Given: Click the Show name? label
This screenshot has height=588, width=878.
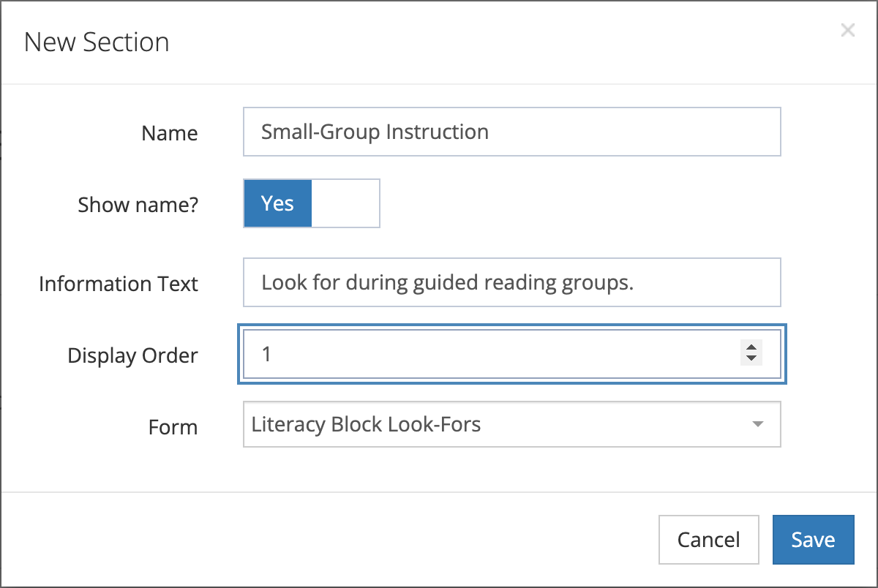Looking at the screenshot, I should 138,205.
